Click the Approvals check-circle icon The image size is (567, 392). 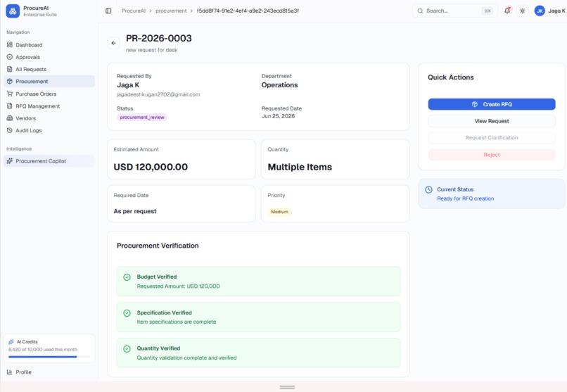(10, 57)
